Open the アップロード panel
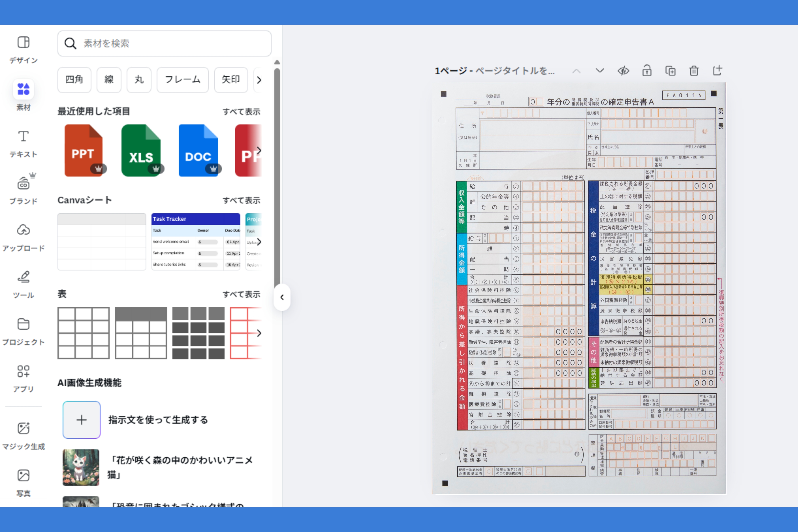 coord(23,237)
